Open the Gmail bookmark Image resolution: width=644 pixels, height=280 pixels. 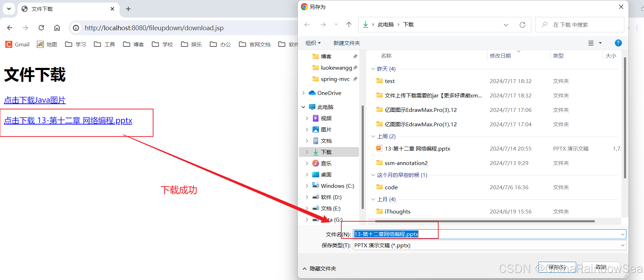18,44
